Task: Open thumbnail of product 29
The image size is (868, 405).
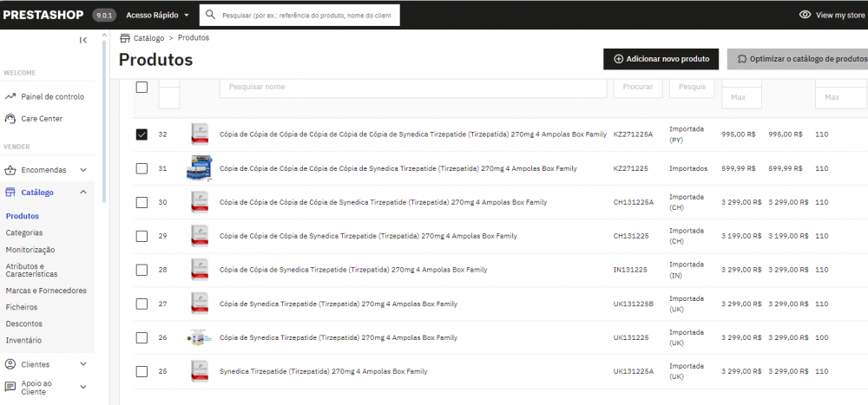Action: pos(200,236)
